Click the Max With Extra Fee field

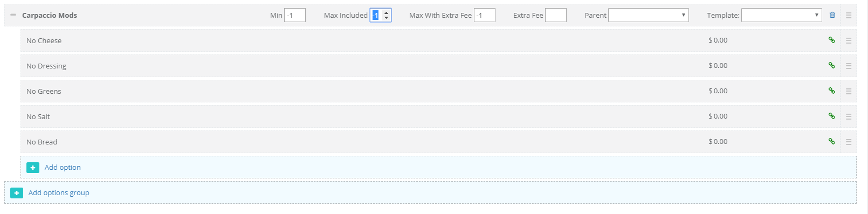pos(485,15)
